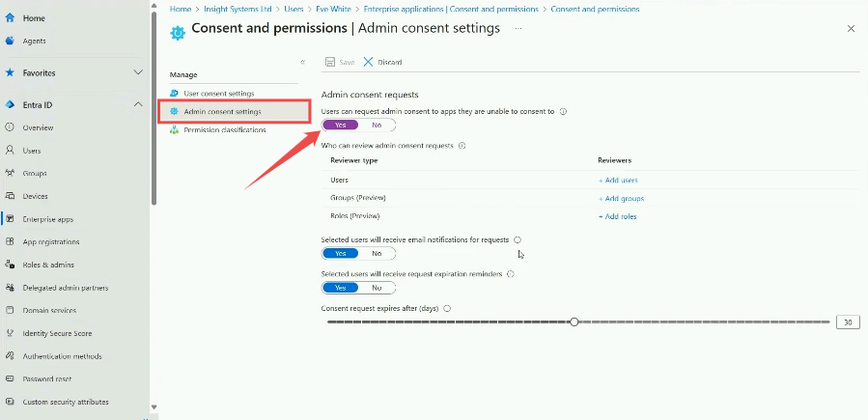868x420 pixels.
Task: Click the consent expiry days slider handle
Action: 574,322
